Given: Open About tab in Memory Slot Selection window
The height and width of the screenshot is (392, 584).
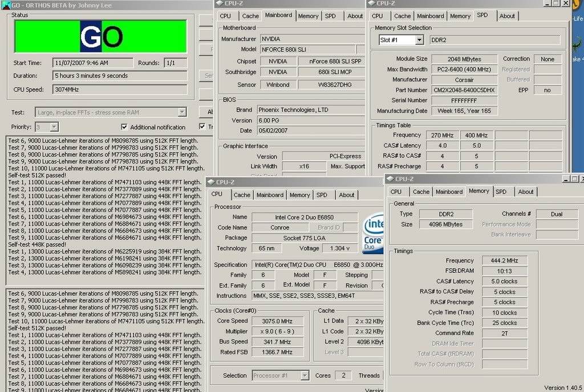Looking at the screenshot, I should click(507, 16).
